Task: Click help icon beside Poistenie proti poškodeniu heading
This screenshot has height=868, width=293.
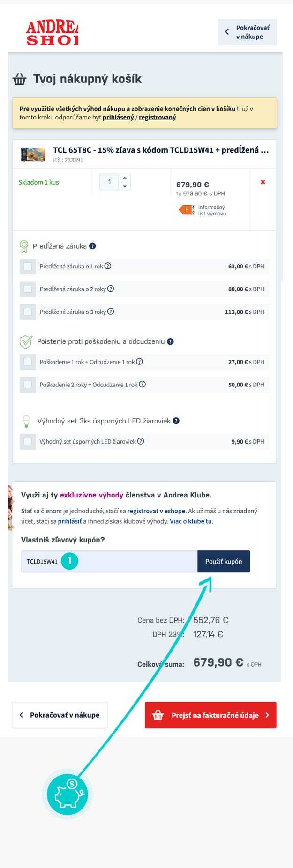Action: coord(170,341)
